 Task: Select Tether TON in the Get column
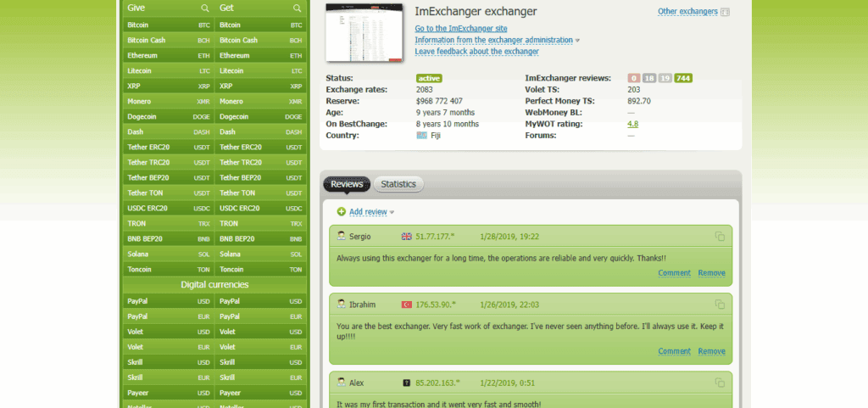[x=260, y=193]
